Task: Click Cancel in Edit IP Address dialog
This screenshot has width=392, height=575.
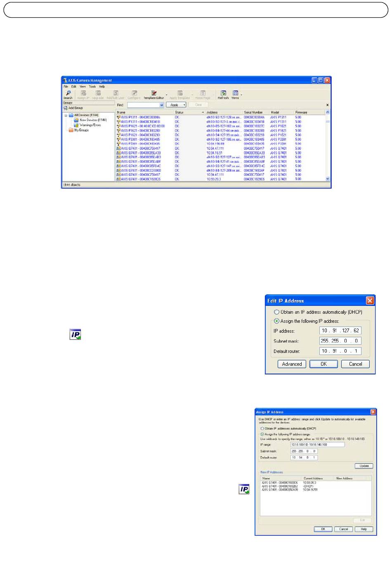Action: click(355, 364)
